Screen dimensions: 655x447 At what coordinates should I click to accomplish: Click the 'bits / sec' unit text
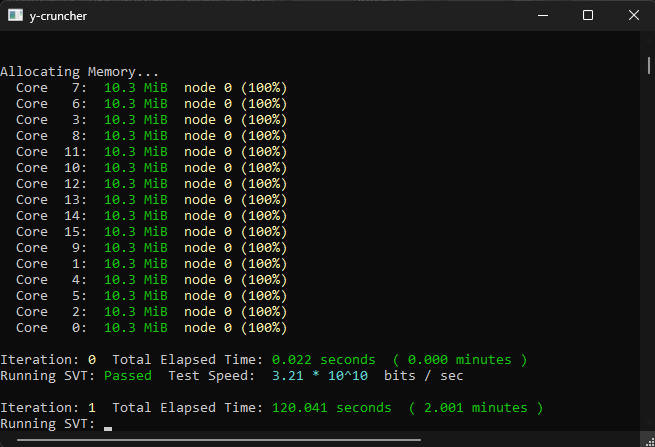(x=424, y=376)
